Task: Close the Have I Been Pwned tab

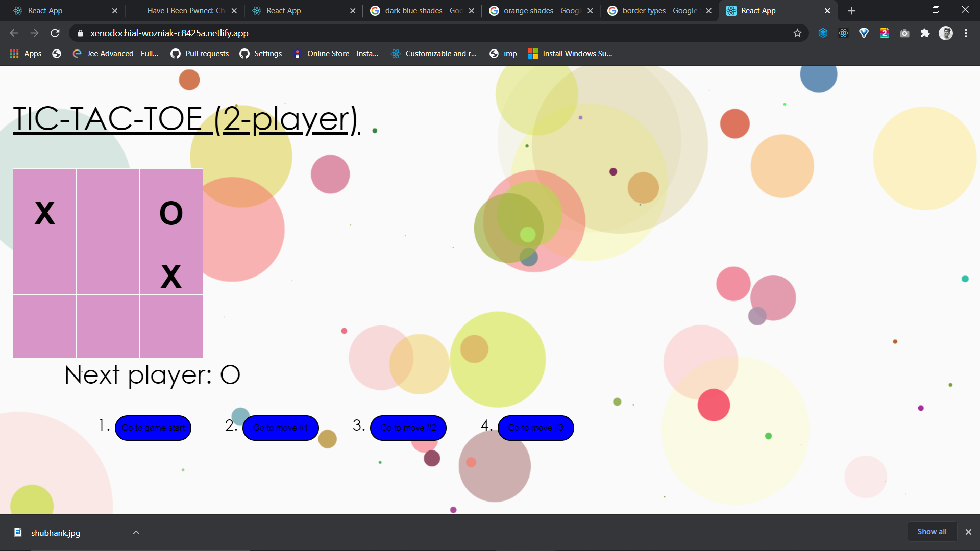Action: pyautogui.click(x=234, y=11)
